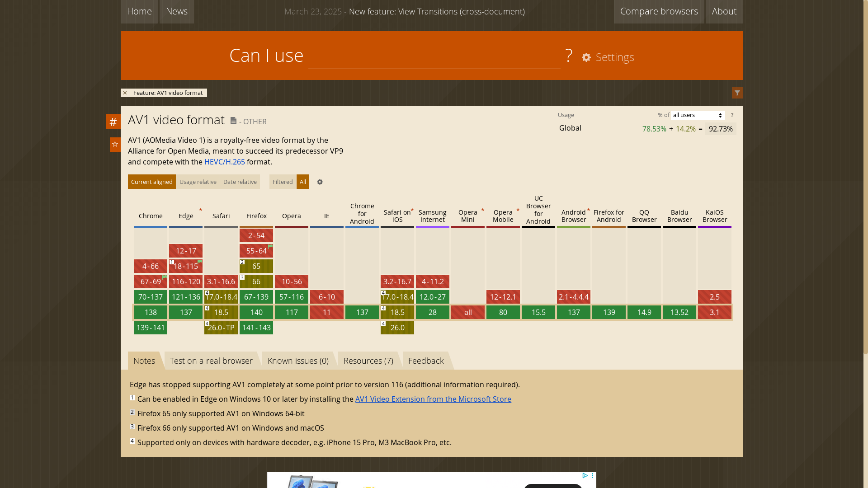Select the Opera Mini all cell
The image size is (868, 488).
[x=468, y=312]
